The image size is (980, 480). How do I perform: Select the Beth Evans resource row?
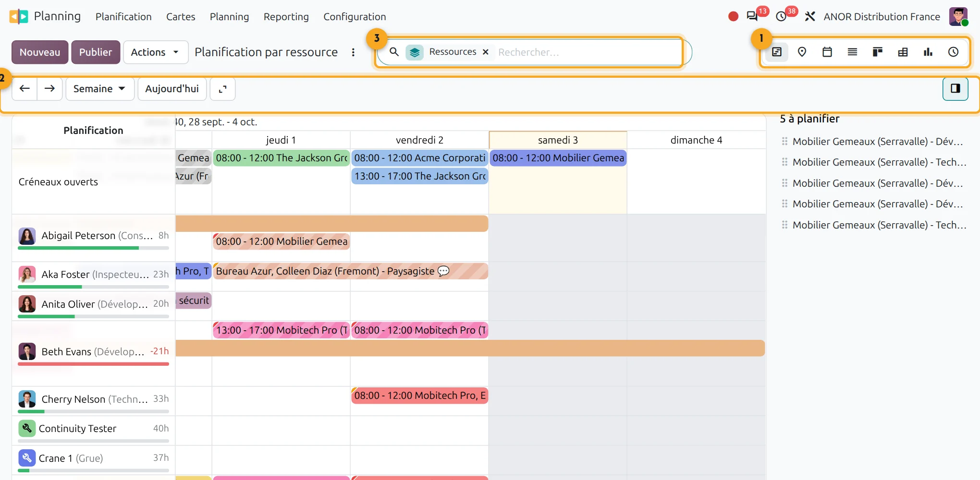[x=94, y=353]
